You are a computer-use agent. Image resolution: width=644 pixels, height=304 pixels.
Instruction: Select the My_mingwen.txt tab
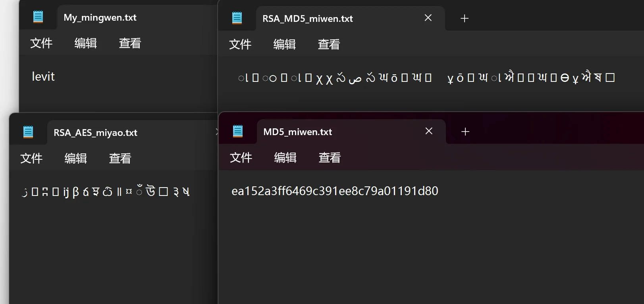[100, 17]
